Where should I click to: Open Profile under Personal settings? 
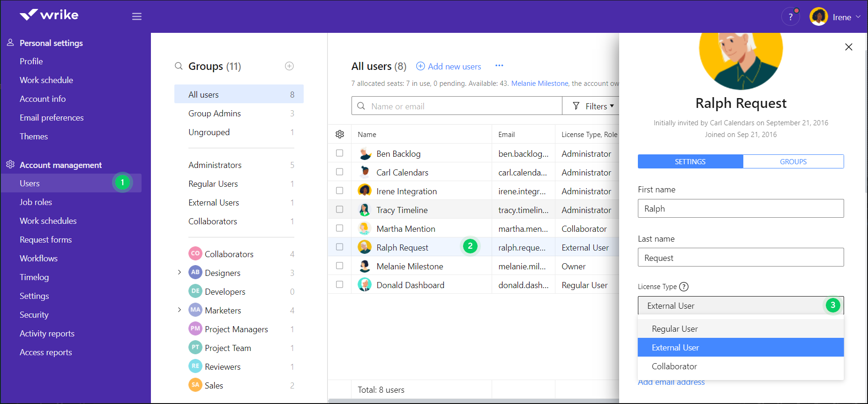point(31,61)
